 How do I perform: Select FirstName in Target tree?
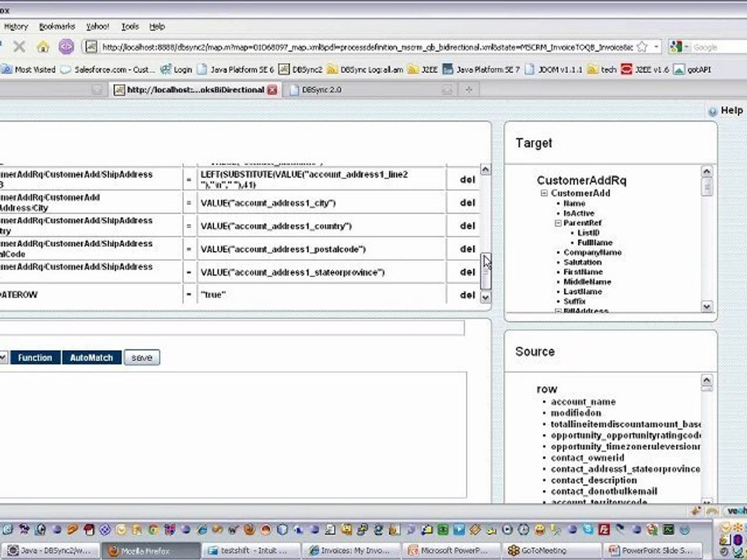(x=583, y=272)
